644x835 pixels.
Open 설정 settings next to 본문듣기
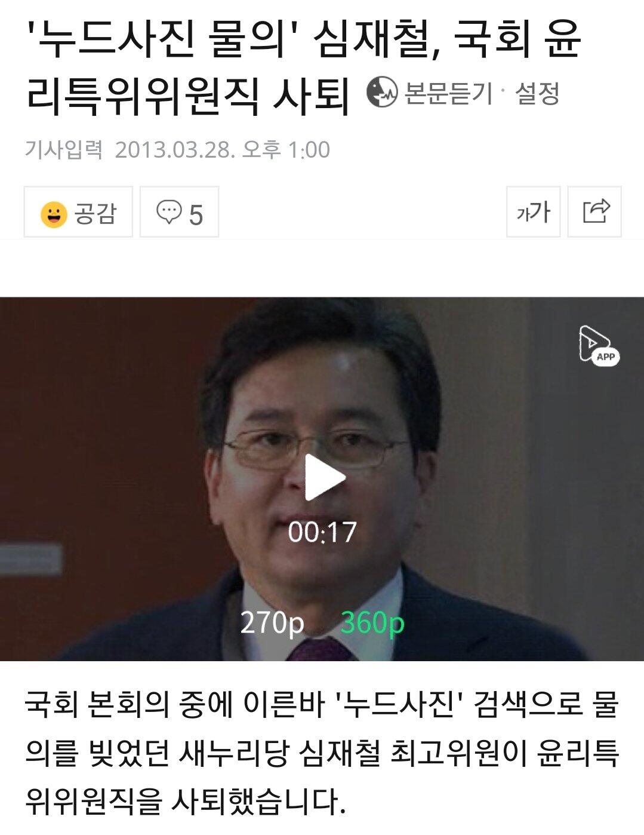pos(537,93)
